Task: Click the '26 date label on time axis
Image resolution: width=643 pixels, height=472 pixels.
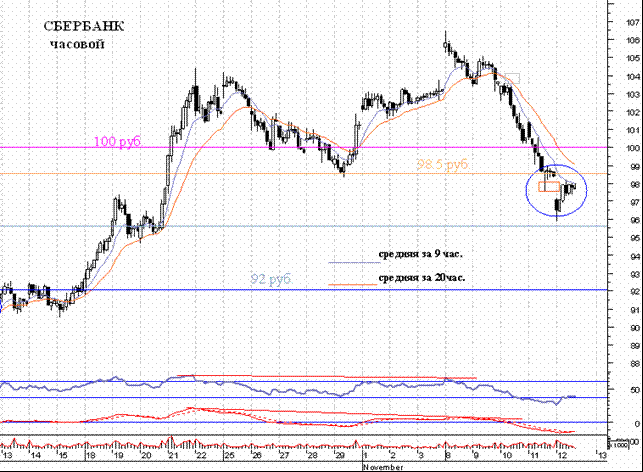Action: pos(256,455)
